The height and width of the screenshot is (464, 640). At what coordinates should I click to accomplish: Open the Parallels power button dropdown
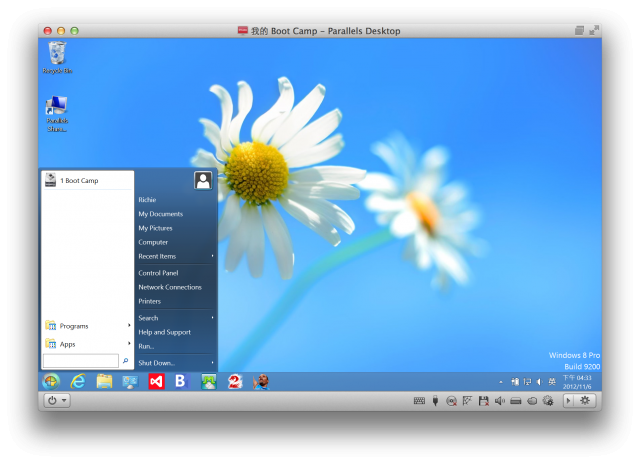tap(57, 400)
